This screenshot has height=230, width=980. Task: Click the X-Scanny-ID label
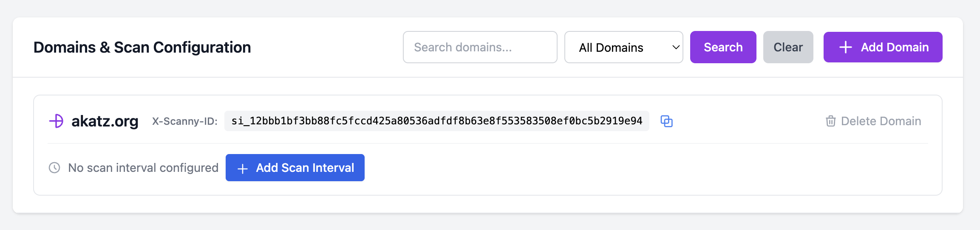click(185, 121)
